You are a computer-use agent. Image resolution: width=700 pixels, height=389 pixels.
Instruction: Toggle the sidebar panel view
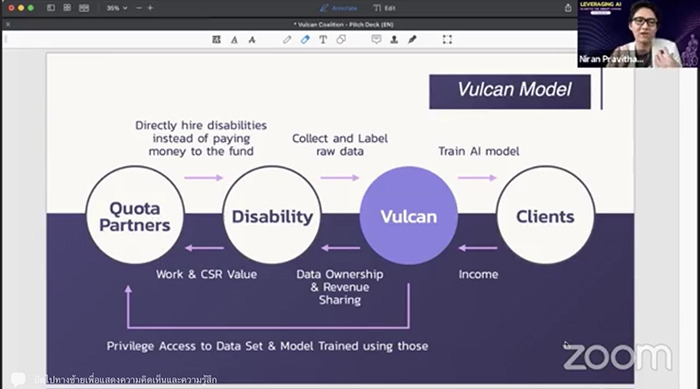(51, 8)
